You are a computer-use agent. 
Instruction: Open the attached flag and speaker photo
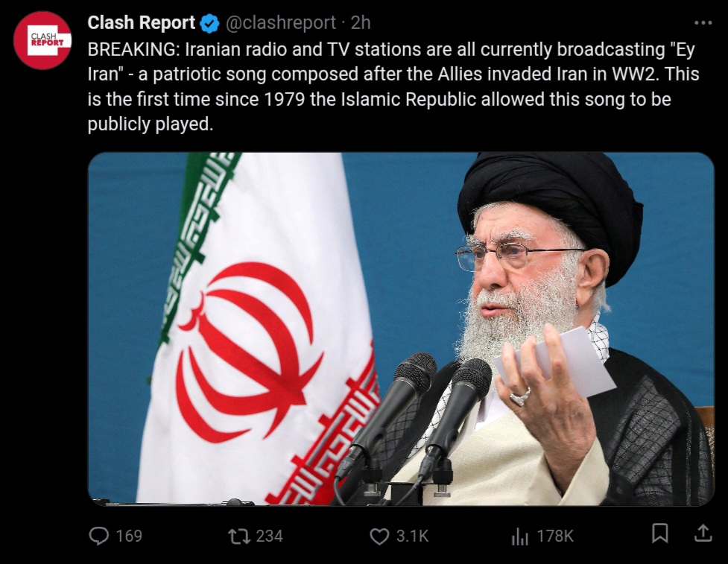(x=401, y=329)
